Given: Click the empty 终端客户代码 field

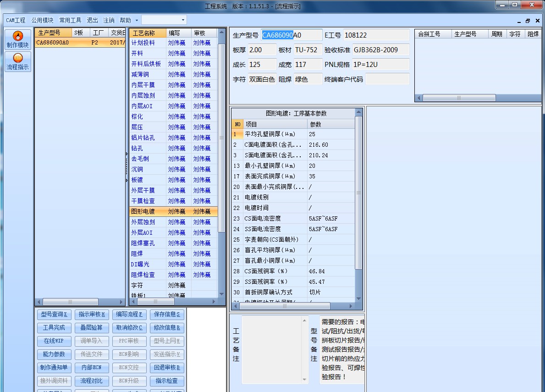Looking at the screenshot, I should 387,79.
